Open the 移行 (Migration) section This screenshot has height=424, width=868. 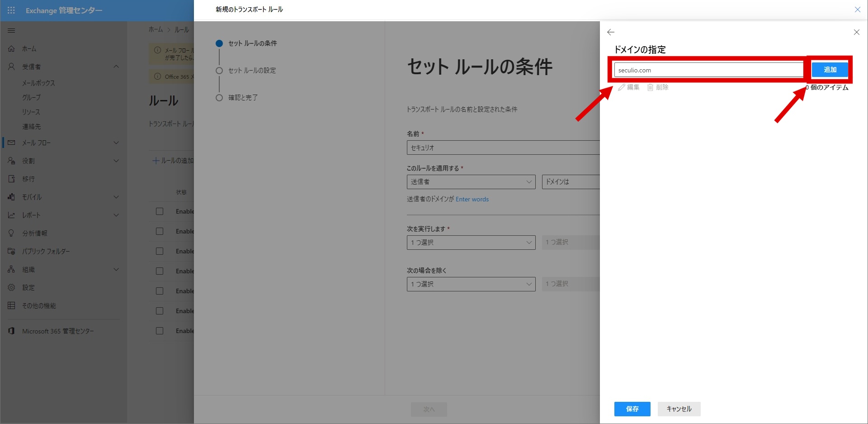tap(28, 179)
